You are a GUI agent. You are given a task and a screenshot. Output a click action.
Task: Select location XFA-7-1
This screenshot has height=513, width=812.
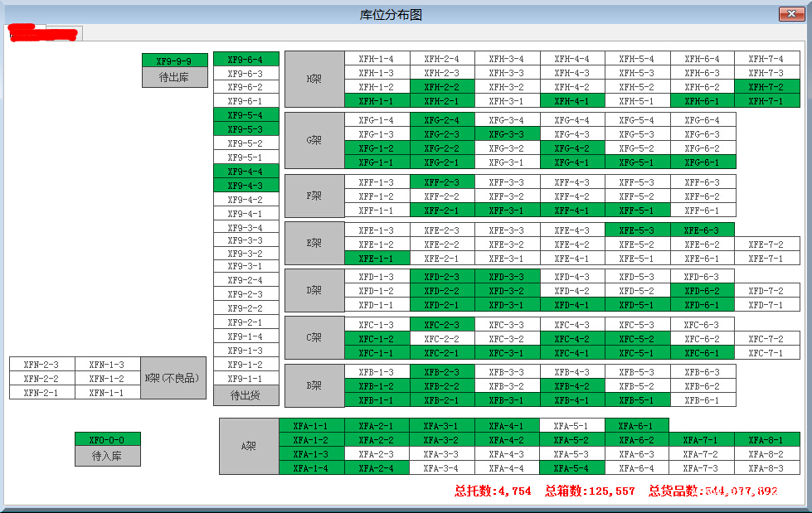pos(701,440)
